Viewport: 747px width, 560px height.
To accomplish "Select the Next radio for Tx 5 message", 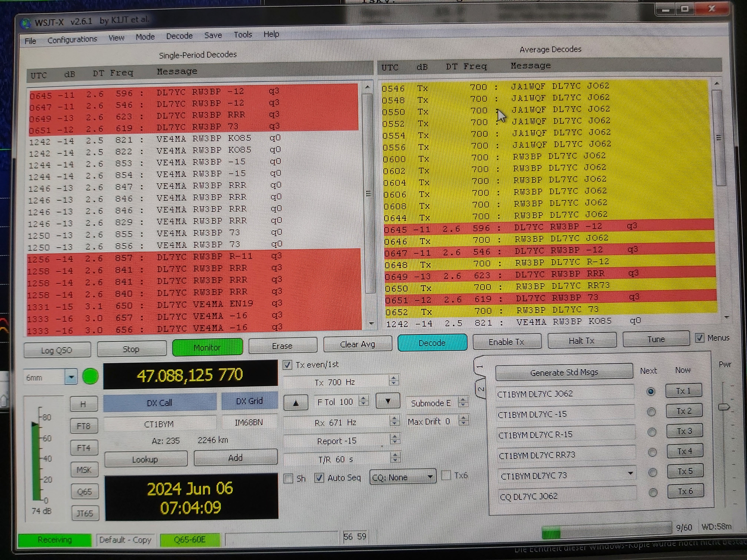I will tap(652, 473).
